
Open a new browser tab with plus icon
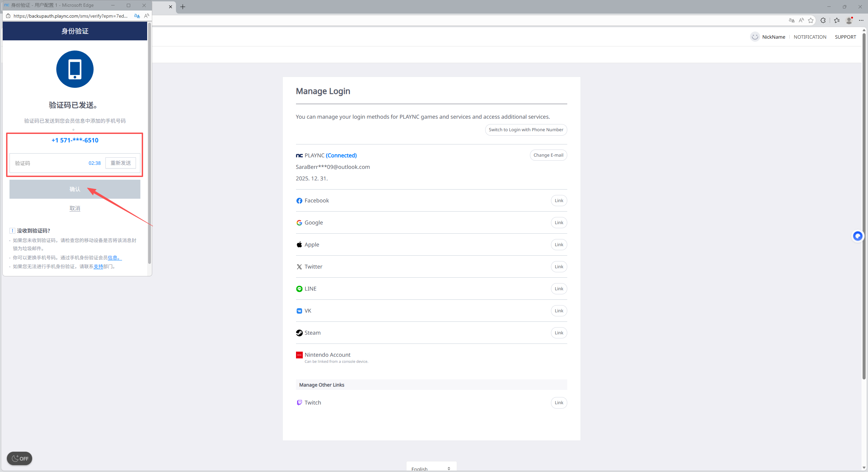coord(183,7)
